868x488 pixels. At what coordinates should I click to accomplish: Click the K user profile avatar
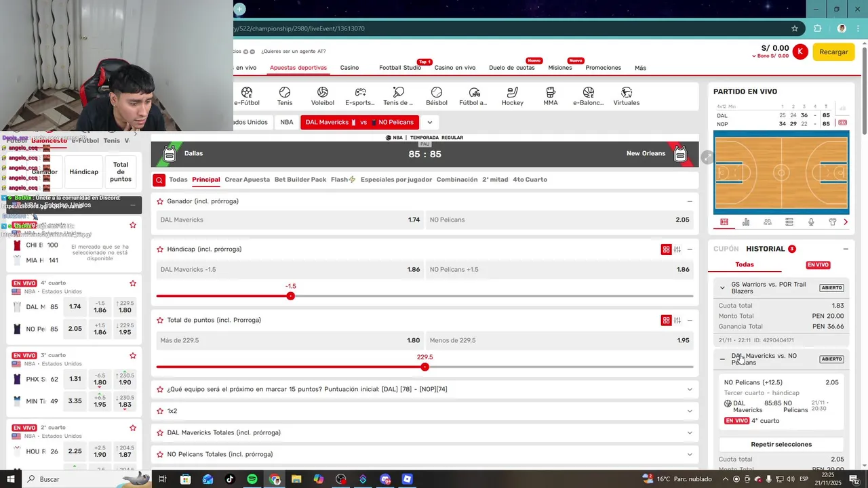(x=800, y=52)
